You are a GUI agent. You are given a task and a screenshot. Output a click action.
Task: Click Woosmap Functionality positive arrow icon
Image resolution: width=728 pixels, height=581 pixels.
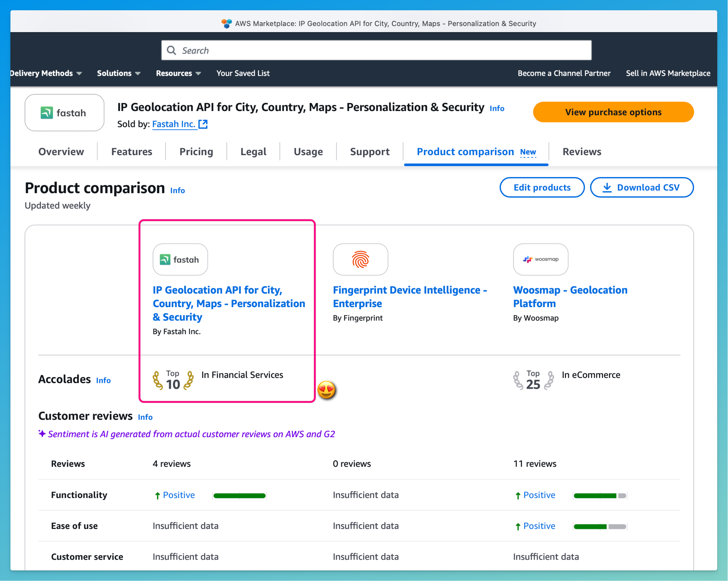pyautogui.click(x=518, y=496)
